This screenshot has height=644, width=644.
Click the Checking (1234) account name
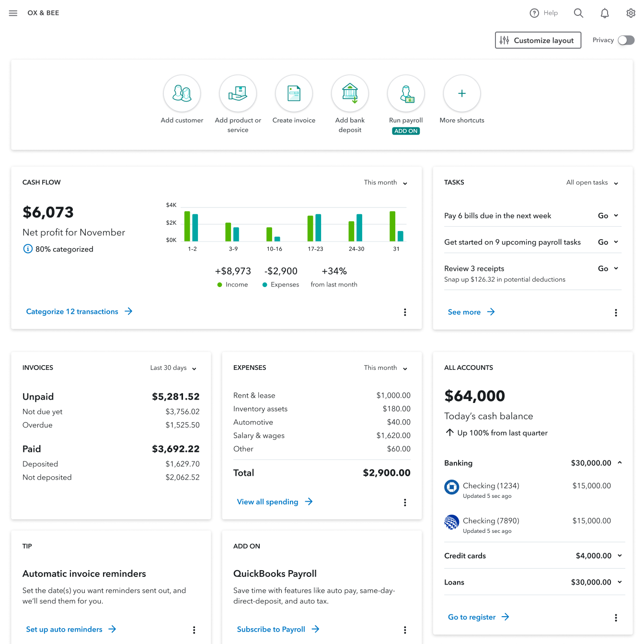(491, 486)
